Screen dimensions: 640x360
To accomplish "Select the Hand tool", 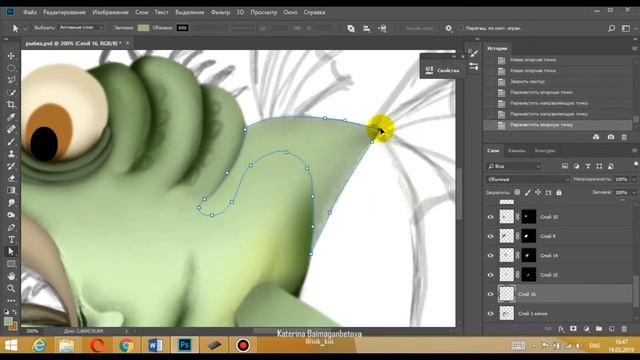I will coord(11,276).
